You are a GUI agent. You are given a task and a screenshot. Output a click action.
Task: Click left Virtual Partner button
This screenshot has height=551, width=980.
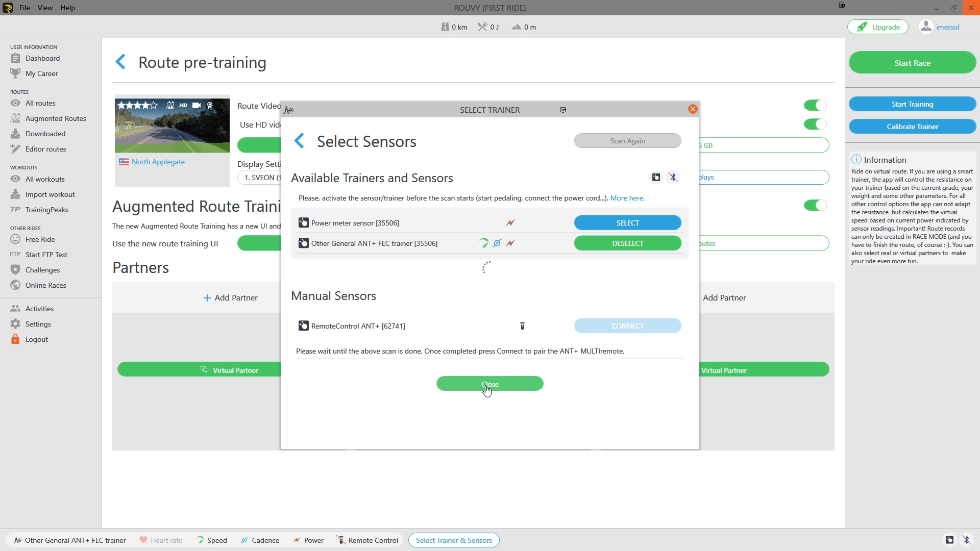tap(199, 370)
